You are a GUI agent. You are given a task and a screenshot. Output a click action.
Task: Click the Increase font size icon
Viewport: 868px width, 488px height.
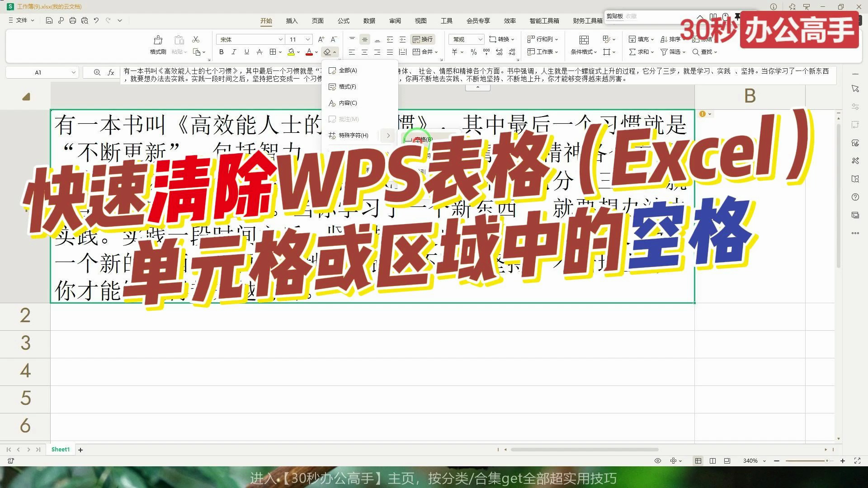321,39
